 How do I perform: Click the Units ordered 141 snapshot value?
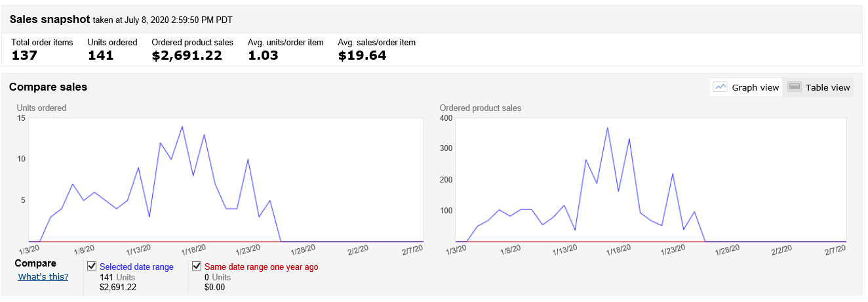tap(101, 55)
